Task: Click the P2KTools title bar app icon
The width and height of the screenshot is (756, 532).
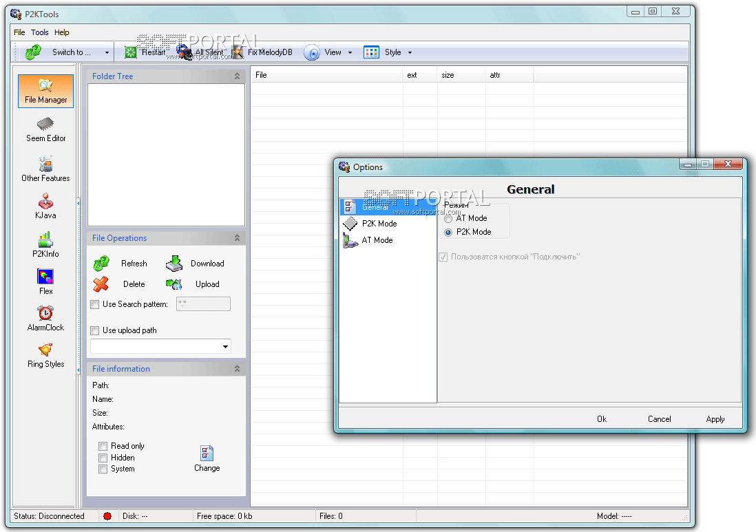Action: (x=16, y=14)
